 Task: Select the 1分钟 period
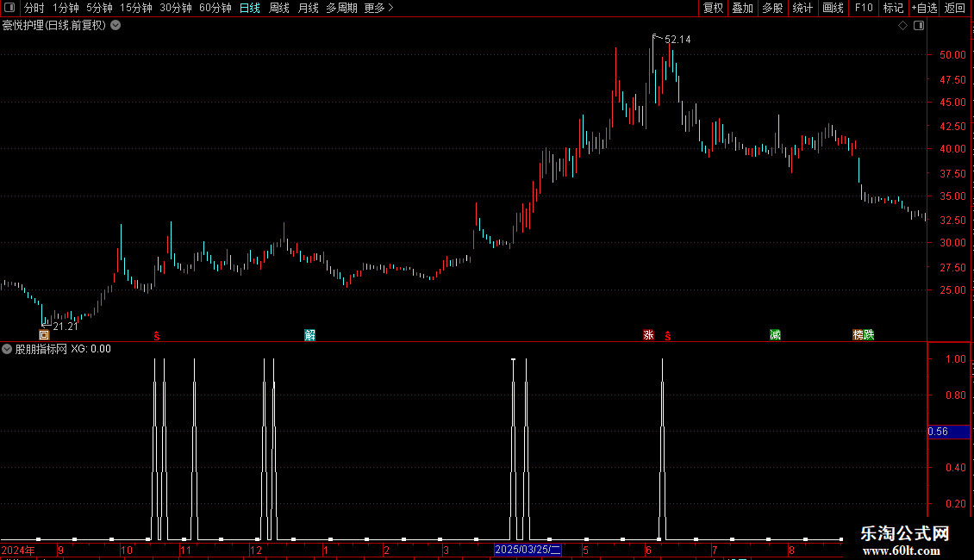coord(66,8)
